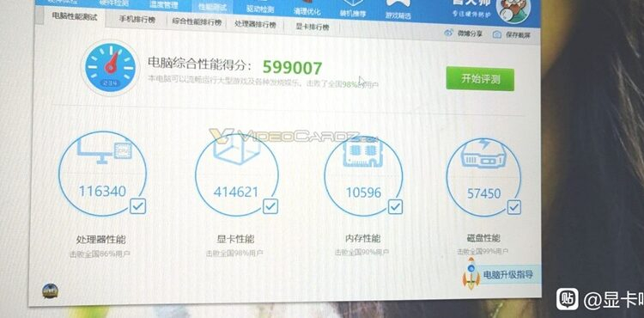The height and width of the screenshot is (318, 644).
Task: Click the green 开始评测 button
Action: (480, 78)
